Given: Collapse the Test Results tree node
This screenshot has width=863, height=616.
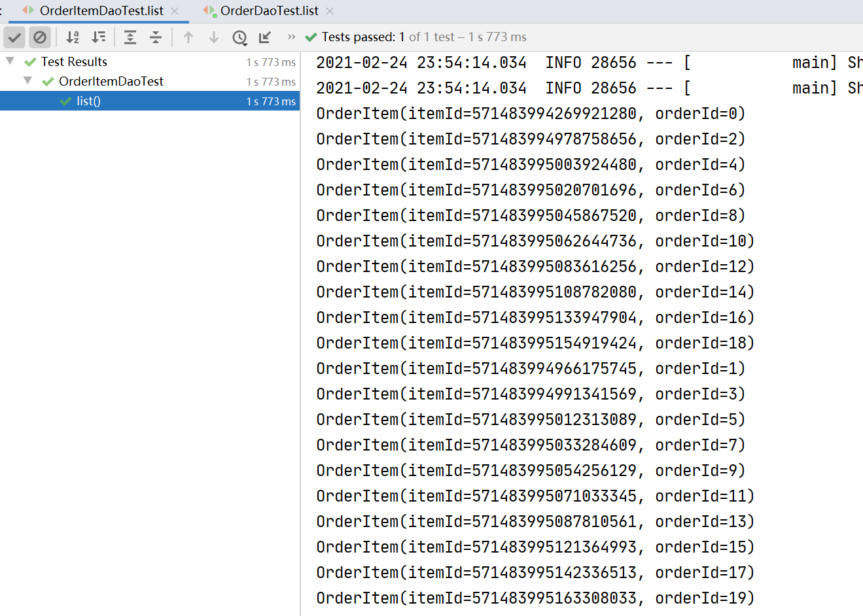Looking at the screenshot, I should (10, 61).
